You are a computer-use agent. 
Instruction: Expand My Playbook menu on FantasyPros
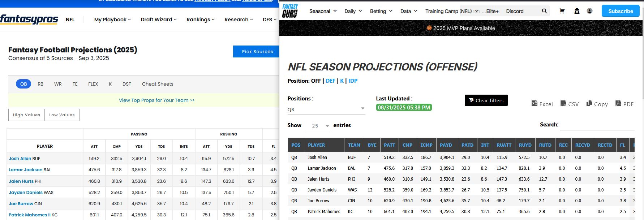(112, 20)
